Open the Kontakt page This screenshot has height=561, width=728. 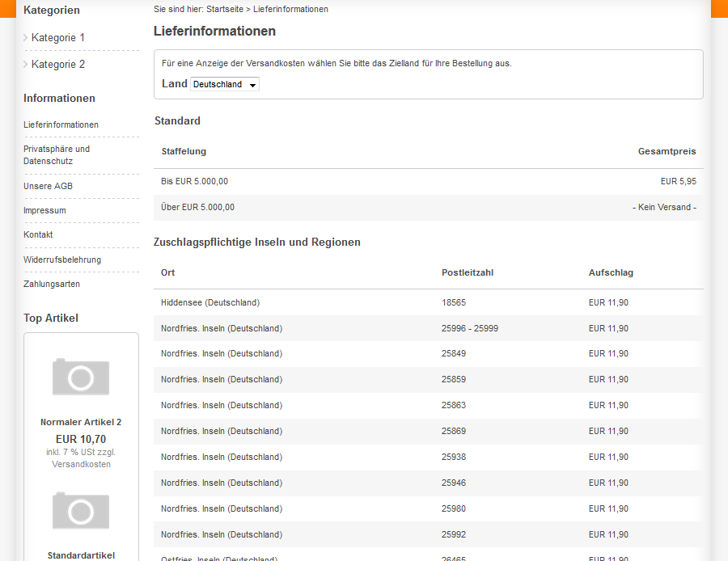[x=38, y=234]
